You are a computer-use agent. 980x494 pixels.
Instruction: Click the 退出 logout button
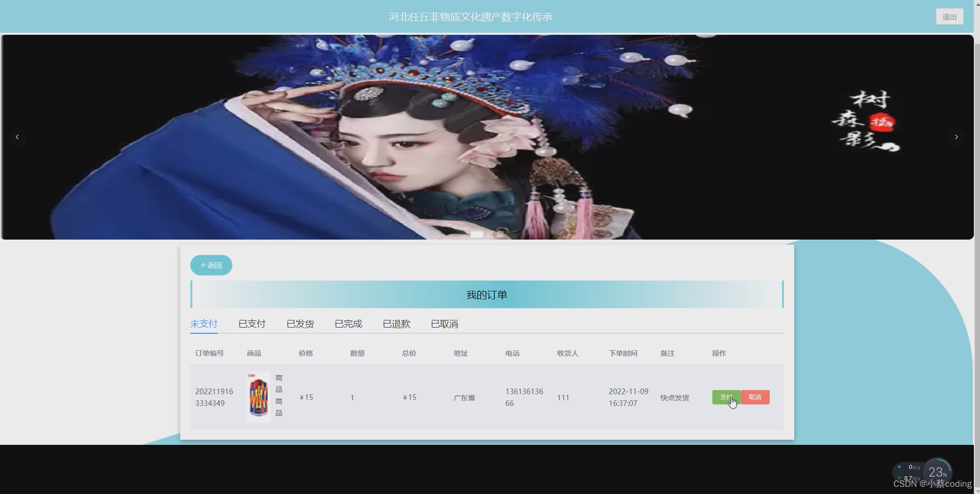click(x=949, y=16)
